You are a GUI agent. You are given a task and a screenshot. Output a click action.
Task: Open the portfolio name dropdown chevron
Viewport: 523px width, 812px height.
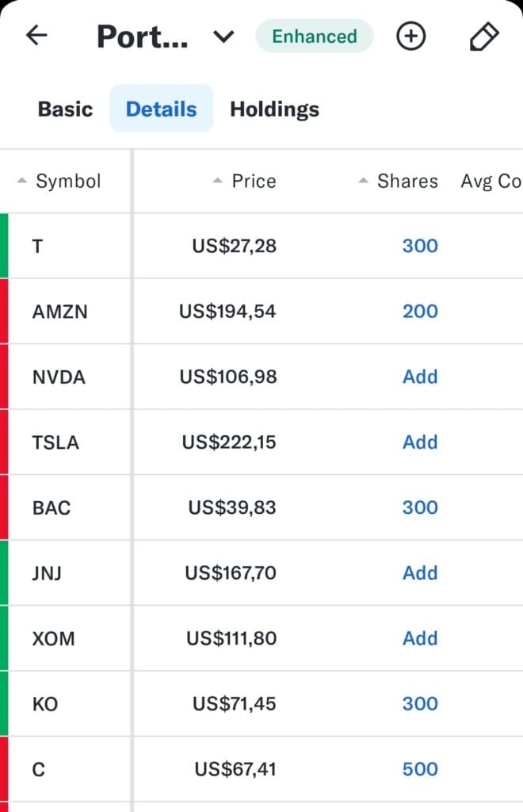(x=223, y=36)
